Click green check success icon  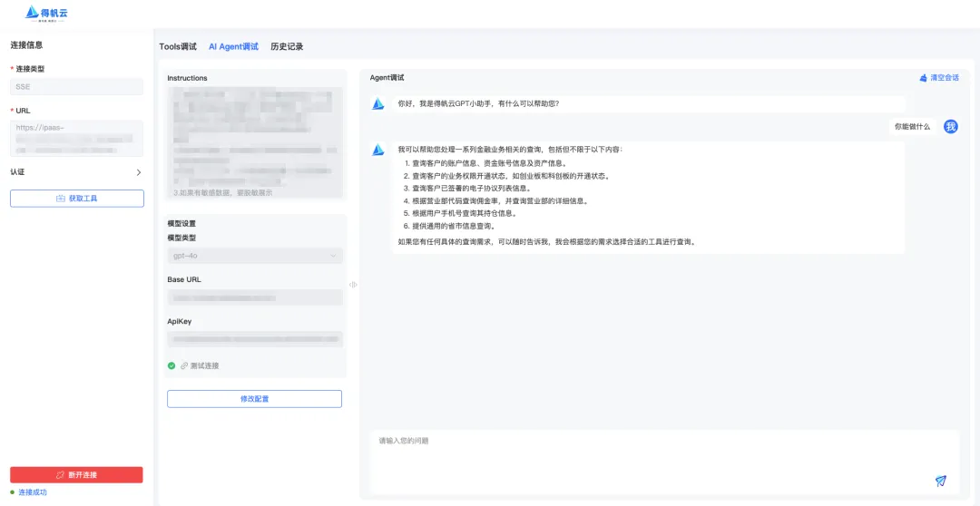(x=171, y=365)
